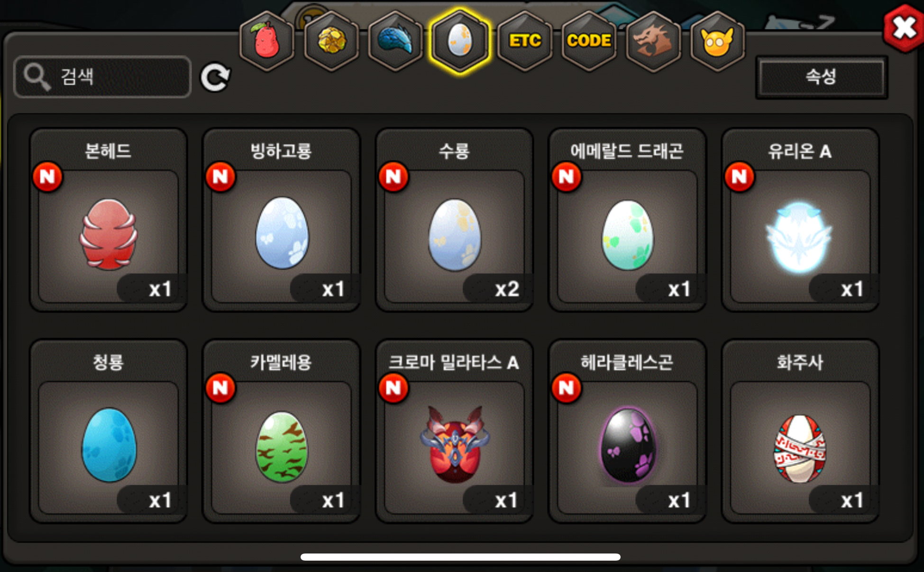Select the highlighted egg category tab

(459, 41)
